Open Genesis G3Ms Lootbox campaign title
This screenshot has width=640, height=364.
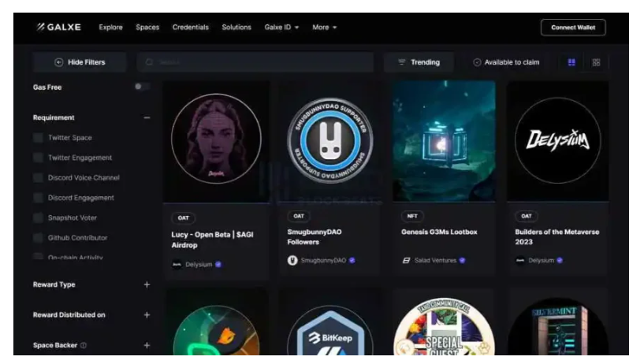coord(439,232)
